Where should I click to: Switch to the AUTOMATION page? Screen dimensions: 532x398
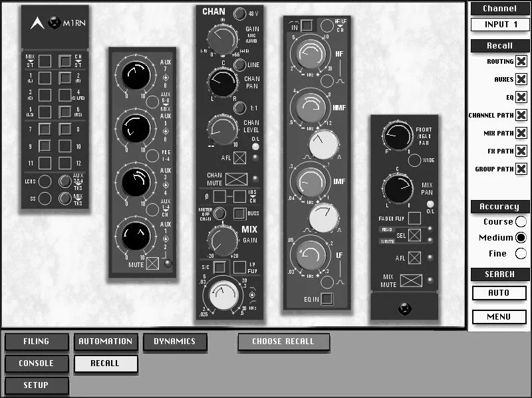(106, 342)
